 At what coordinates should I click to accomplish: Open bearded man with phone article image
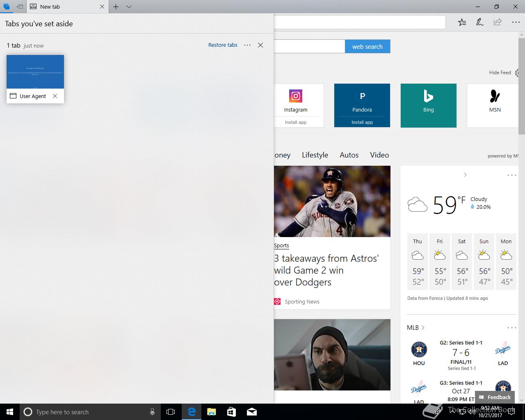coord(332,355)
